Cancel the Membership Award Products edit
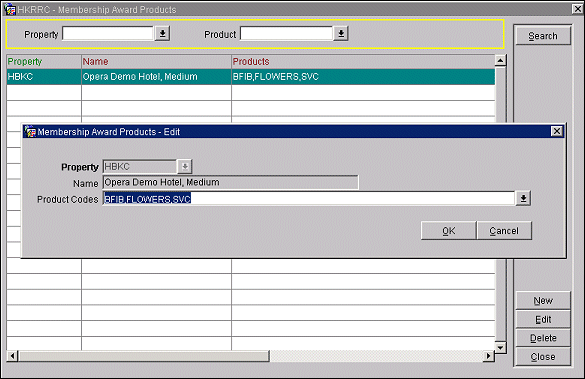 [x=504, y=231]
